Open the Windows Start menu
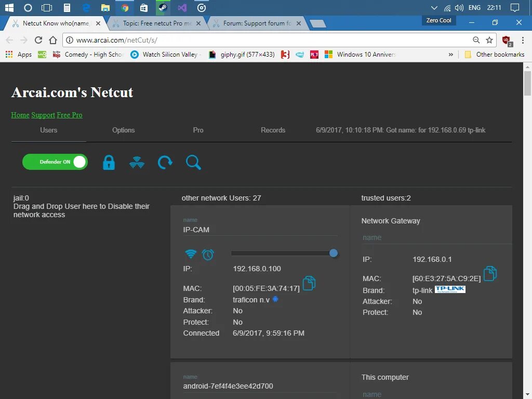Viewport: 532px width, 399px height. (x=9, y=7)
